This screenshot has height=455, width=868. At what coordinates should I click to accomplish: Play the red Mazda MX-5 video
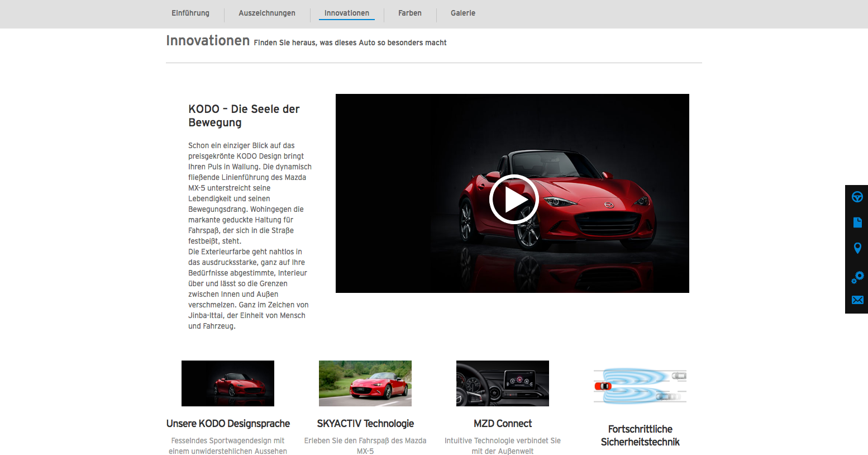click(x=513, y=199)
